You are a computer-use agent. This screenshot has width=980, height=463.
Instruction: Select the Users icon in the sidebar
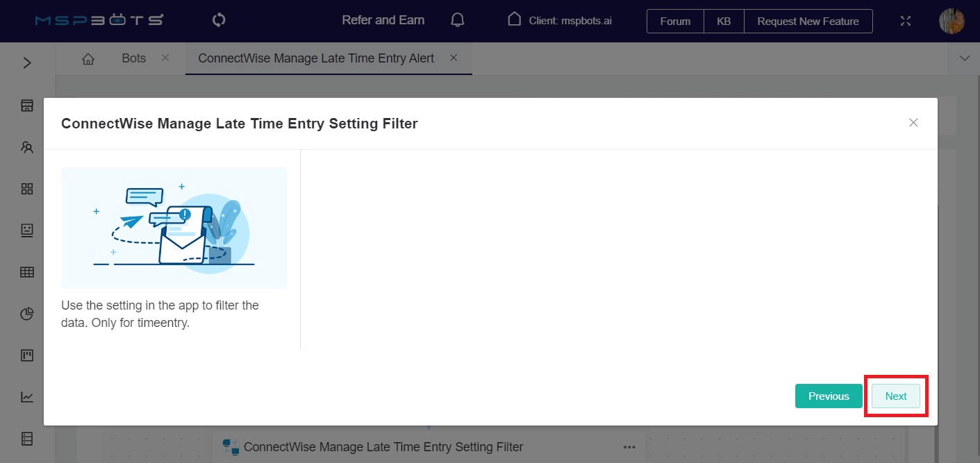click(x=26, y=146)
